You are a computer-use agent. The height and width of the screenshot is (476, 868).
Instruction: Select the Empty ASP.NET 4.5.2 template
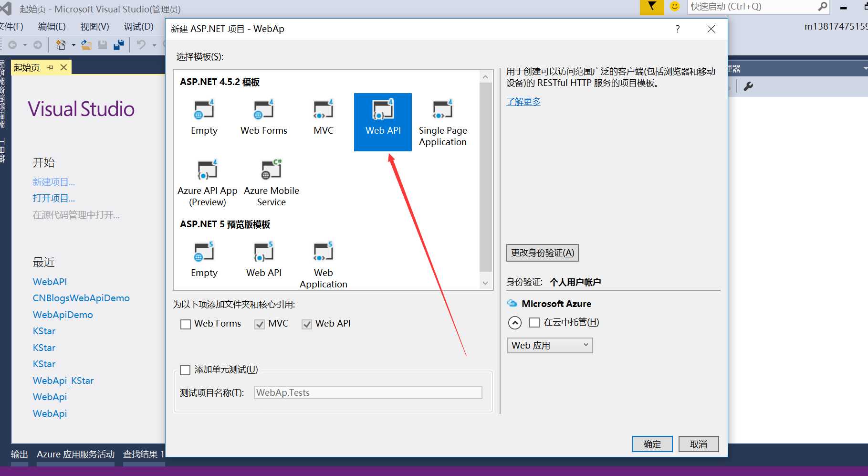point(204,117)
